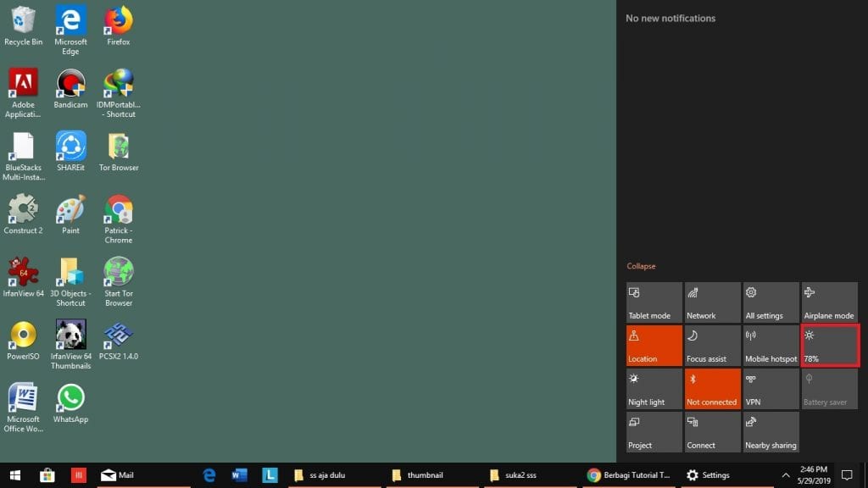Select the Tor Browser folder icon
This screenshot has height=488, width=868.
[x=119, y=152]
